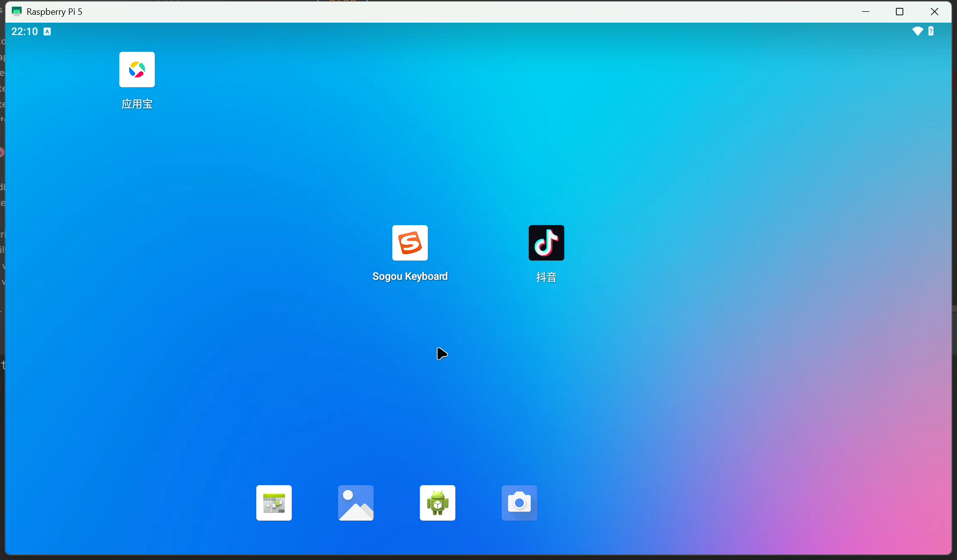
Task: Click the "Raspberry Pi 5" window title text
Action: 54,11
